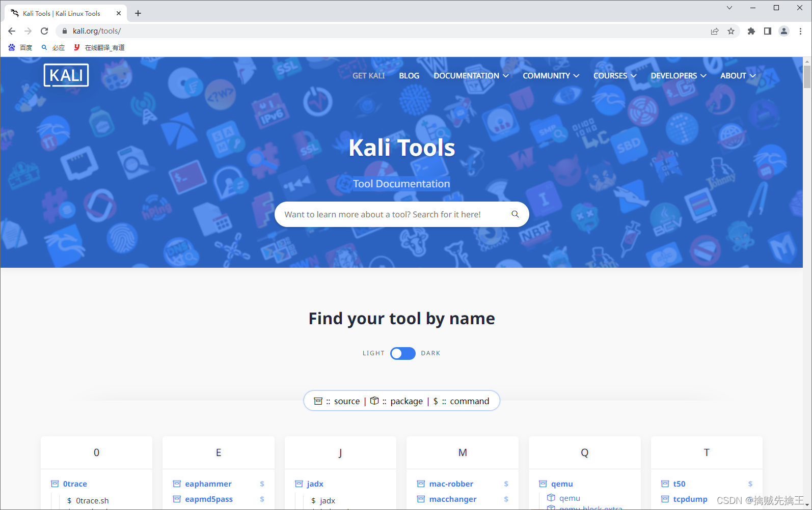
Task: Click package icon beside qemu package
Action: tap(551, 497)
